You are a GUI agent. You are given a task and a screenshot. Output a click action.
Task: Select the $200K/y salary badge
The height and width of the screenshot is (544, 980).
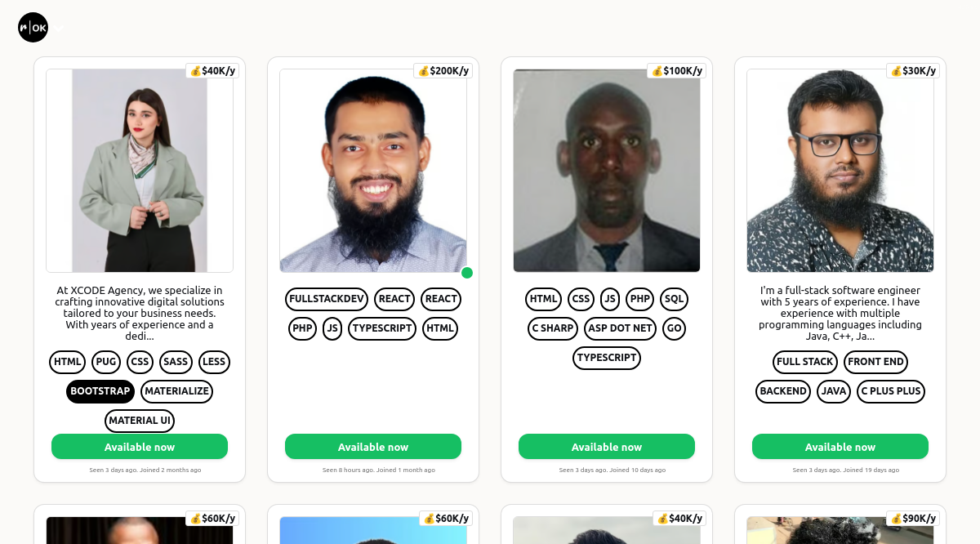coord(443,71)
